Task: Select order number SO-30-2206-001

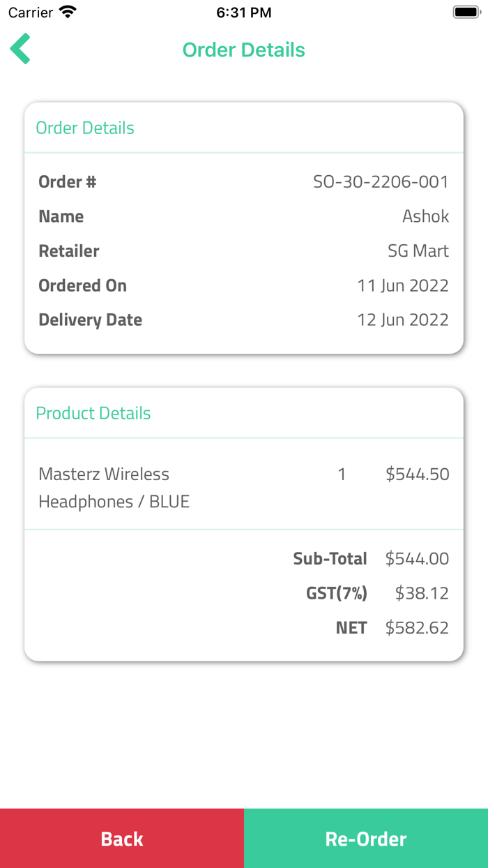Action: point(381,182)
